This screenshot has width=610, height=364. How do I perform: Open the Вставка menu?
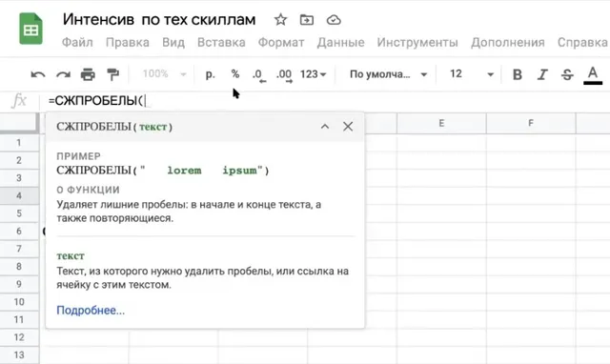click(x=221, y=42)
